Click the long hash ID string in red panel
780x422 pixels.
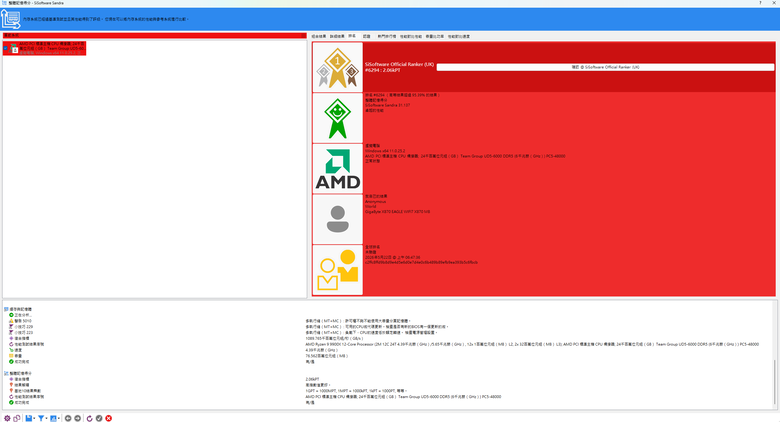421,262
